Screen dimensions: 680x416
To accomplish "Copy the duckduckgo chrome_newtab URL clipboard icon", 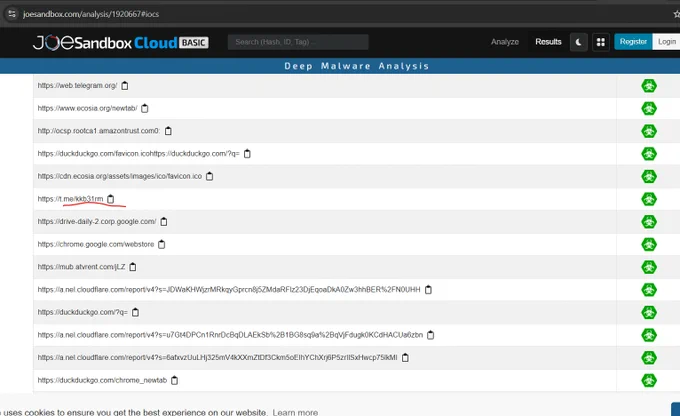I will 174,380.
